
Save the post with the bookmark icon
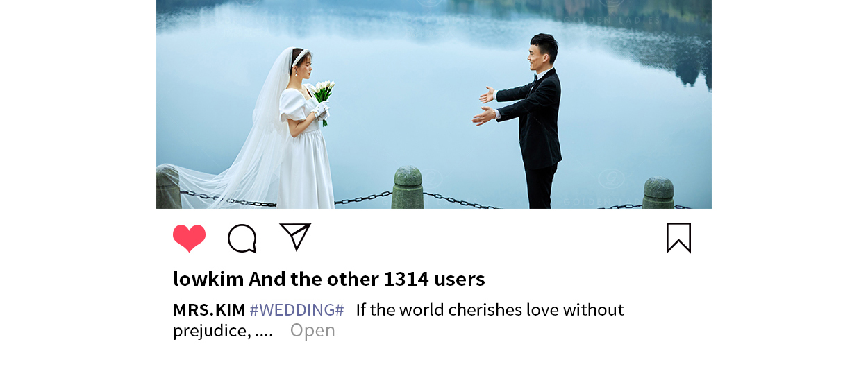coord(678,238)
